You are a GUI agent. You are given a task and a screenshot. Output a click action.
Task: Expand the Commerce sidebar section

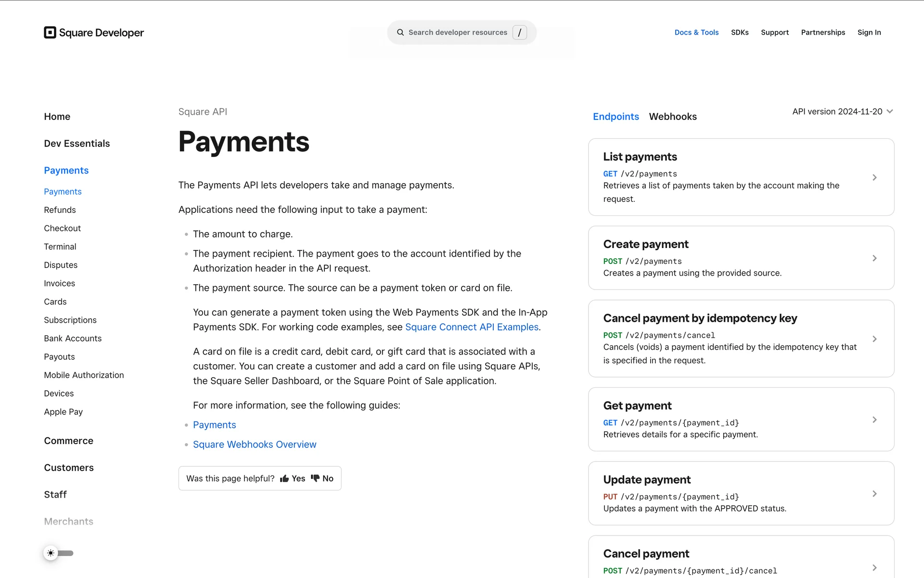click(x=68, y=441)
